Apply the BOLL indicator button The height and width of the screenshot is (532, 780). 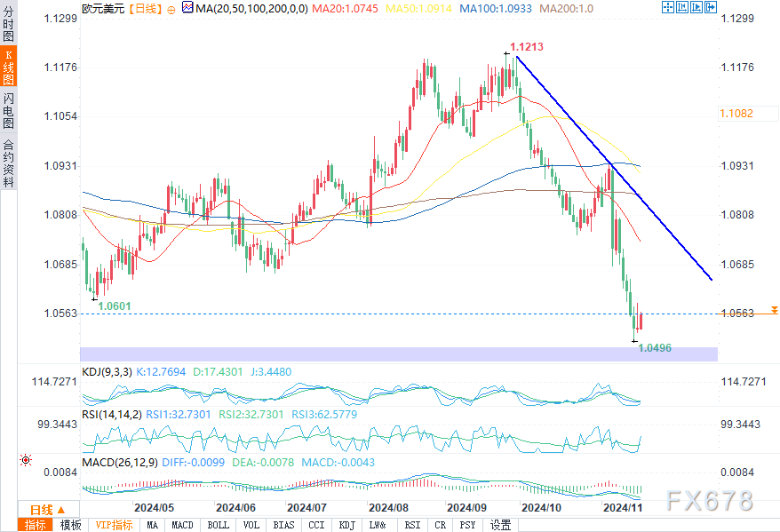[x=218, y=525]
